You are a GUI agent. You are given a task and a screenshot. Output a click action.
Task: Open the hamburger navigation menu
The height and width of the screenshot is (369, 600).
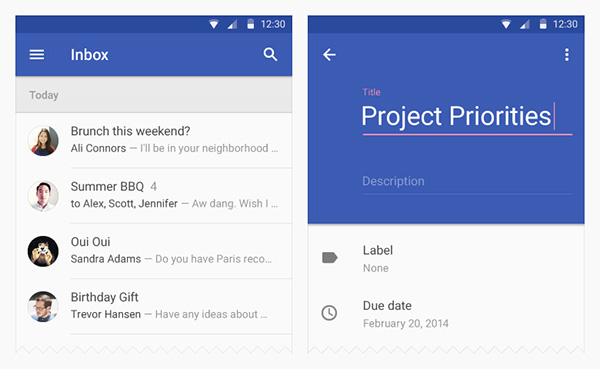point(37,55)
